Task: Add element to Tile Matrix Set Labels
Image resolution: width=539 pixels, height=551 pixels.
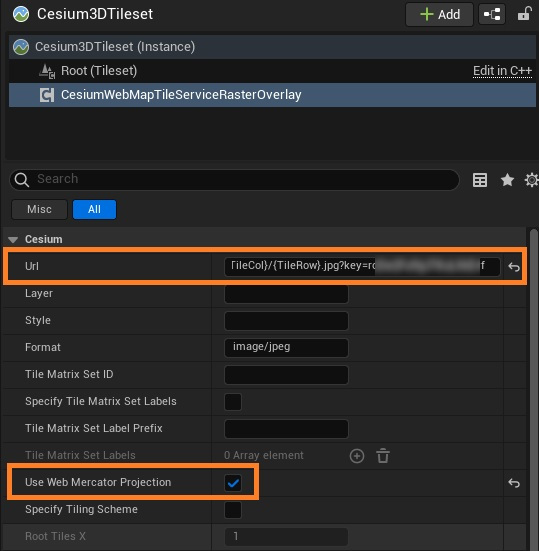Action: (357, 456)
